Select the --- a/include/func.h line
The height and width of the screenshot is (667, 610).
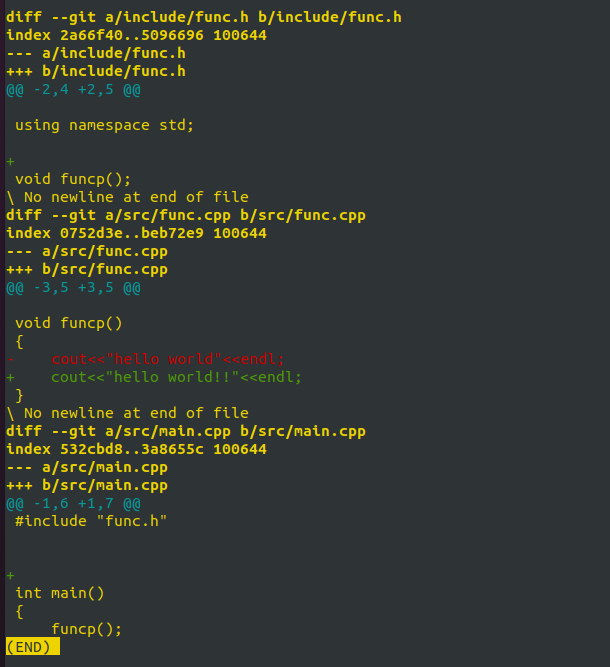[x=96, y=54]
